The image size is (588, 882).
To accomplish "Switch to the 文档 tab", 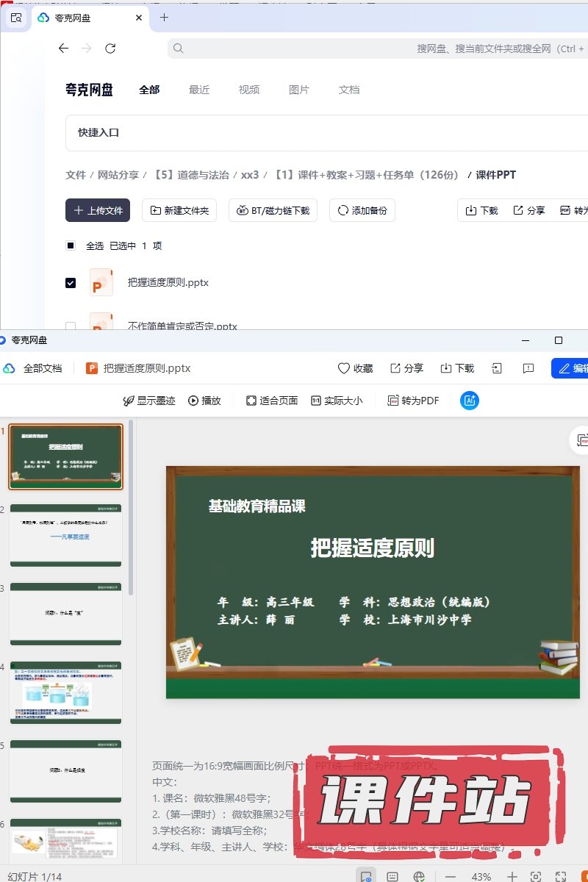I will [x=349, y=90].
